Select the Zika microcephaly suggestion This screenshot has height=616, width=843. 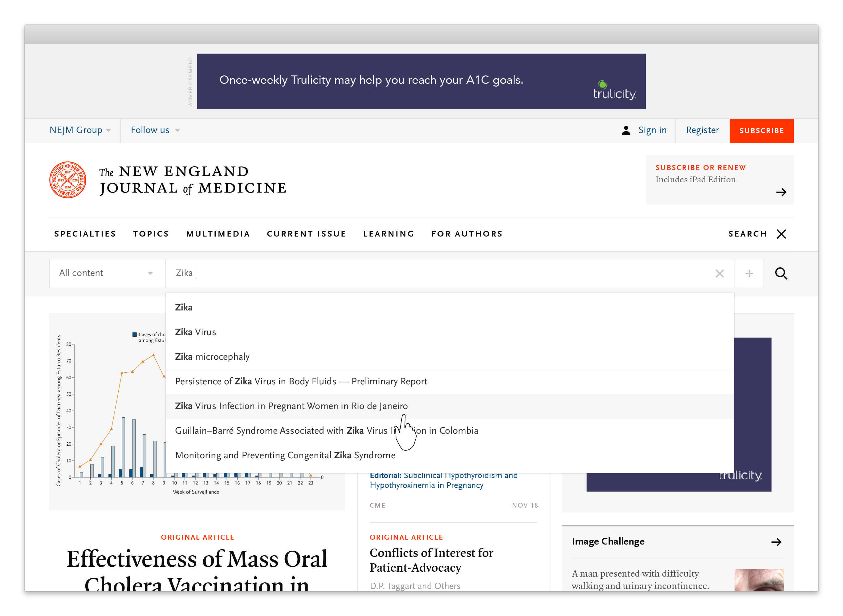click(212, 356)
